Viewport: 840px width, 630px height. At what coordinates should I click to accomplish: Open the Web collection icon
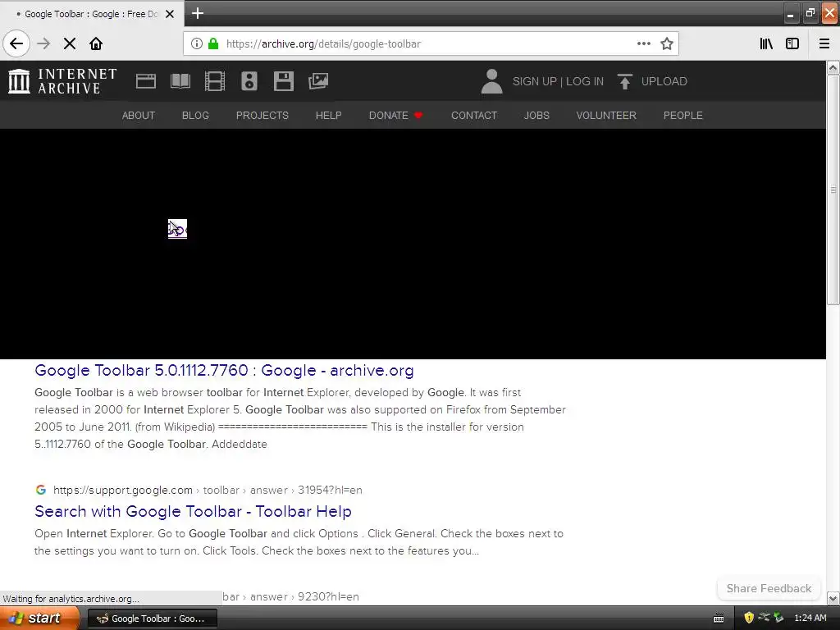[146, 81]
